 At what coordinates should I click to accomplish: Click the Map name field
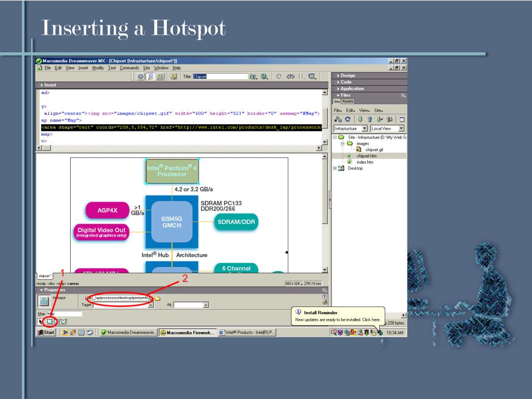(x=64, y=314)
